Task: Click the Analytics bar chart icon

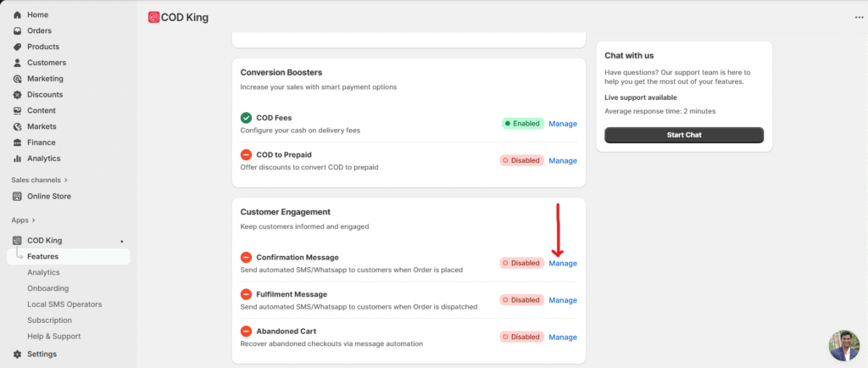Action: [18, 159]
